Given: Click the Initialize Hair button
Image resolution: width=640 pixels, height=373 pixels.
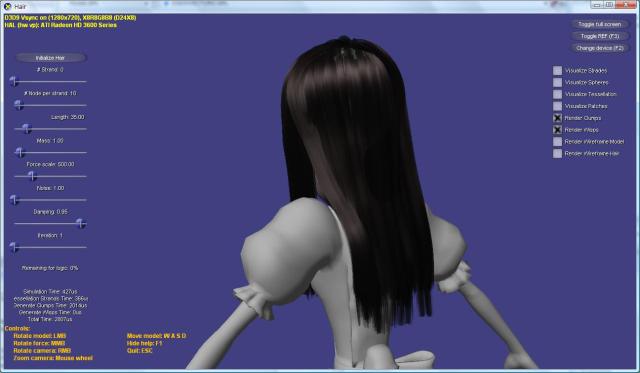Looking at the screenshot, I should [51, 58].
